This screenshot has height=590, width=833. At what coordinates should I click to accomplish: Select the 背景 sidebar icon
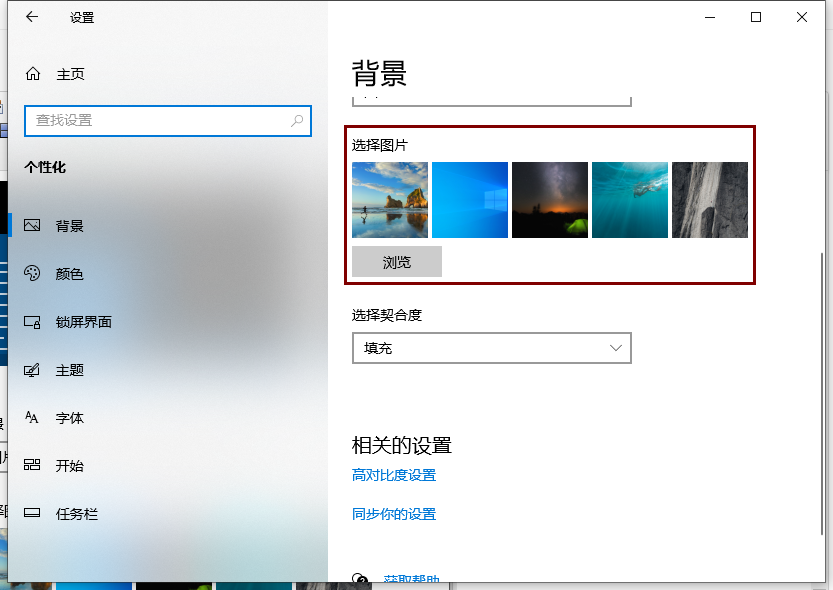pyautogui.click(x=32, y=225)
